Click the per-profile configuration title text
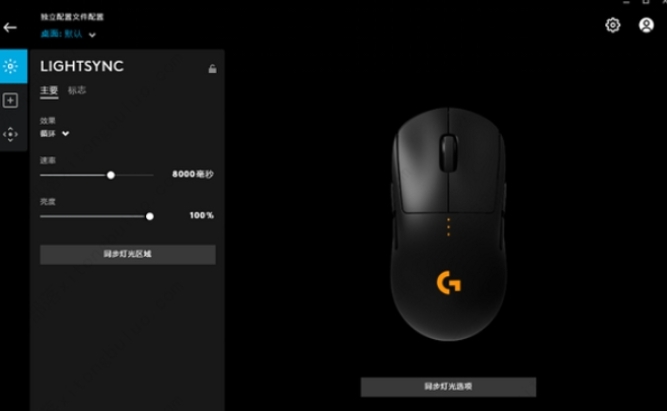Viewport: 667px width, 411px height. 72,17
